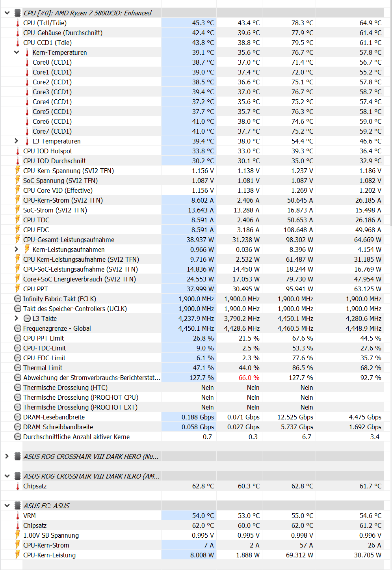This screenshot has height=570, width=392.
Task: Select the Abweichung der Stromverbrauchs-Berichterstat... row
Action: (x=192, y=378)
